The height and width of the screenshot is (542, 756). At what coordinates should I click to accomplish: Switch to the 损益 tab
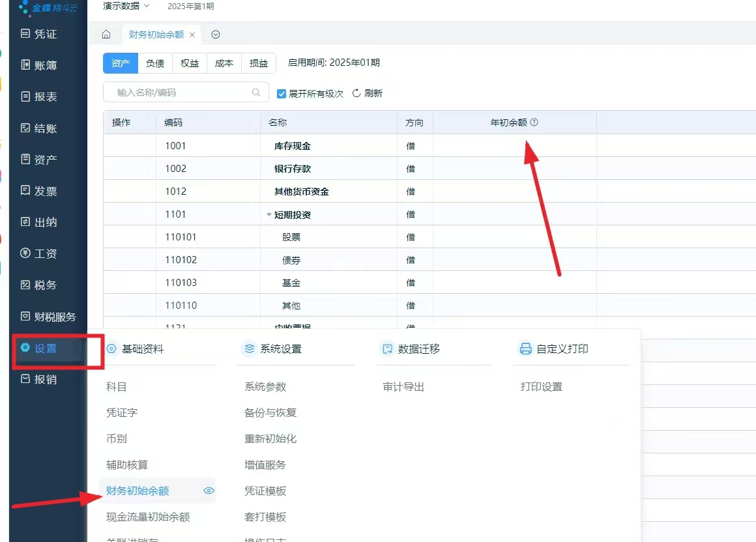(x=259, y=63)
